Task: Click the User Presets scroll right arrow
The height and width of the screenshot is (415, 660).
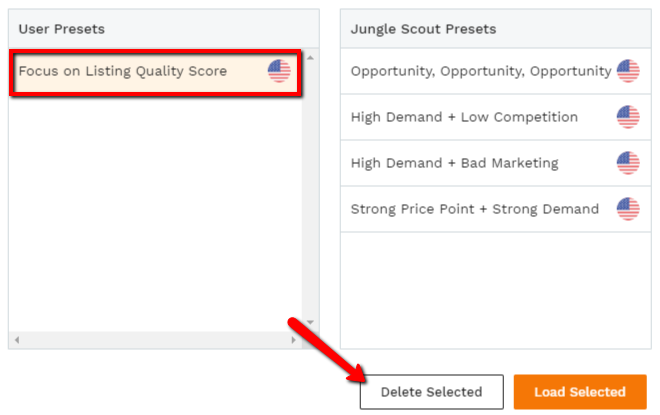Action: pos(293,340)
